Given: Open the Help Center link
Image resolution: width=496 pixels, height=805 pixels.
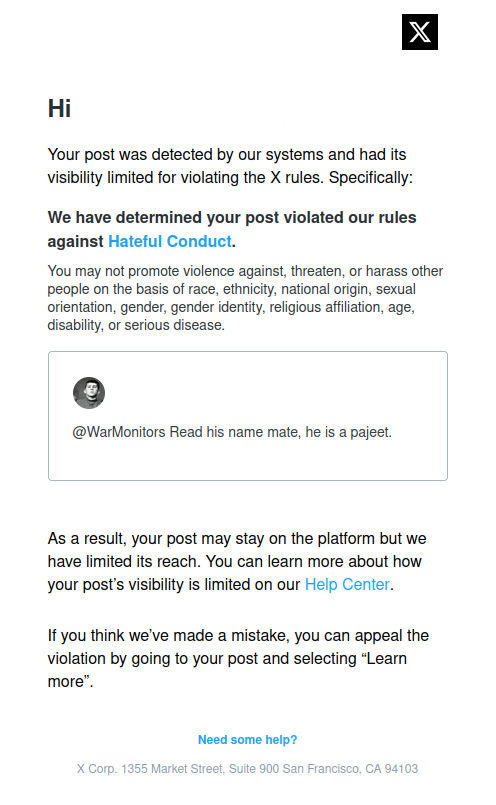Looking at the screenshot, I should (x=347, y=584).
